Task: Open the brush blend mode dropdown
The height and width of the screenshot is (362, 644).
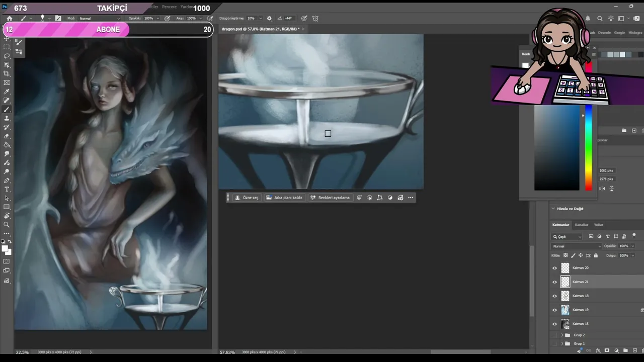Action: pos(100,19)
